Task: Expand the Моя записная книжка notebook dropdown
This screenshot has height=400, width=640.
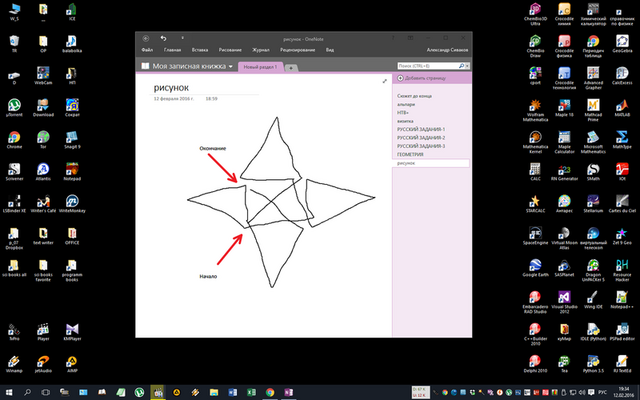Action: [231, 66]
